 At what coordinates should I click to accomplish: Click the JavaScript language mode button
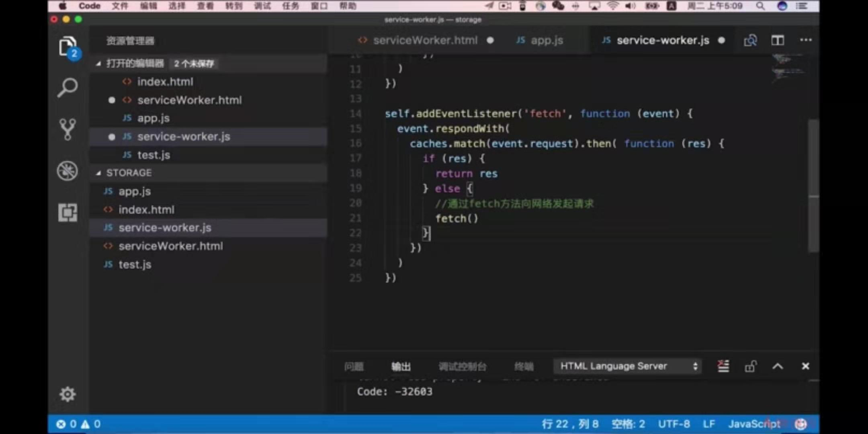point(754,424)
